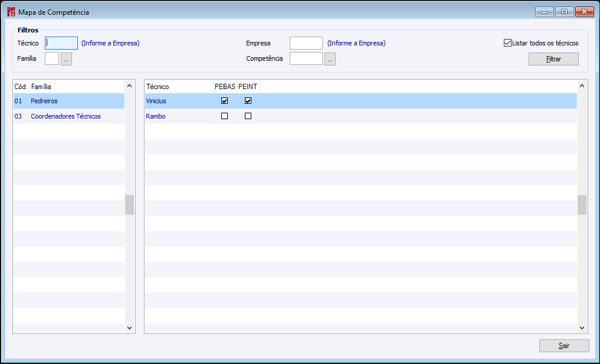Select the Vinicius technician row
This screenshot has height=364, width=600.
(361, 101)
